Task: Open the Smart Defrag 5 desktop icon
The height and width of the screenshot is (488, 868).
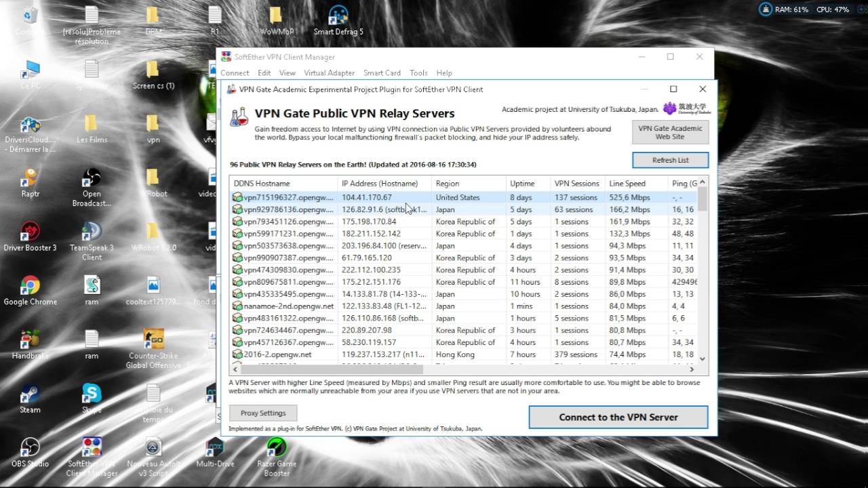Action: coord(338,21)
